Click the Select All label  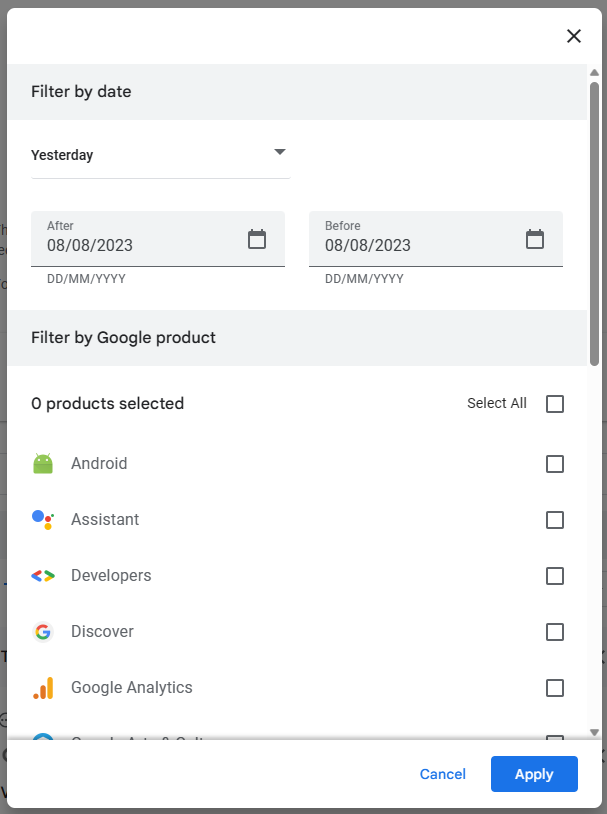[497, 403]
